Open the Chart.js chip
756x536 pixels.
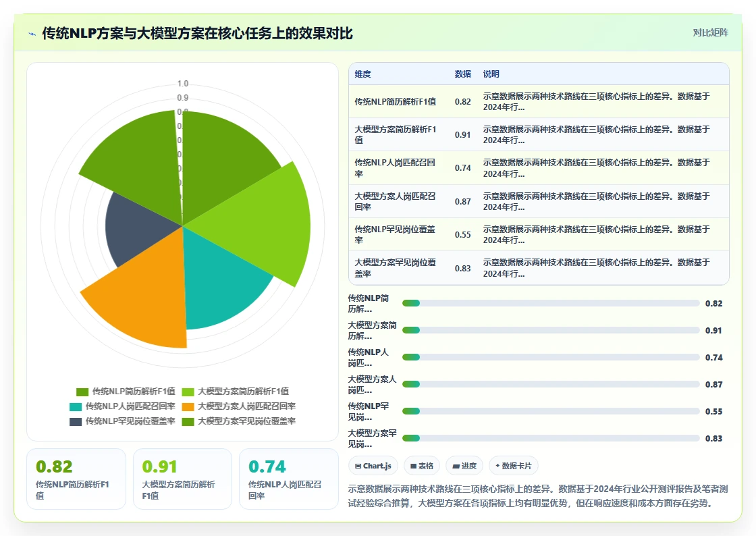pyautogui.click(x=373, y=466)
